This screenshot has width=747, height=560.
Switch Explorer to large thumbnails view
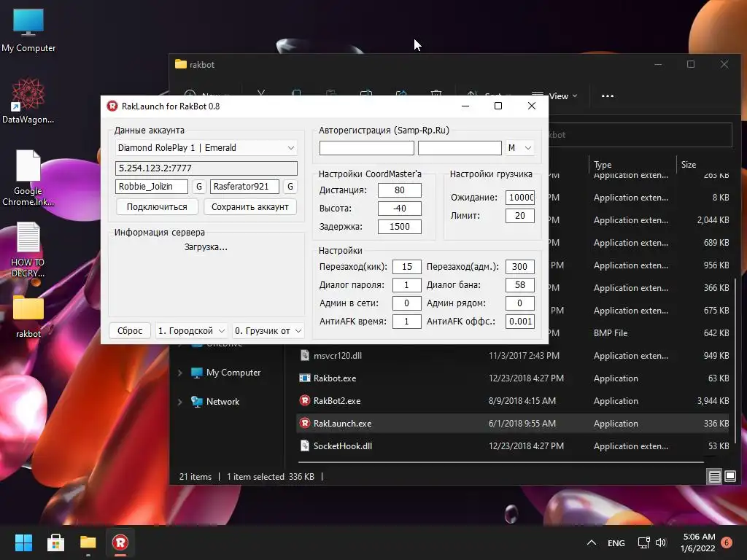click(x=730, y=476)
